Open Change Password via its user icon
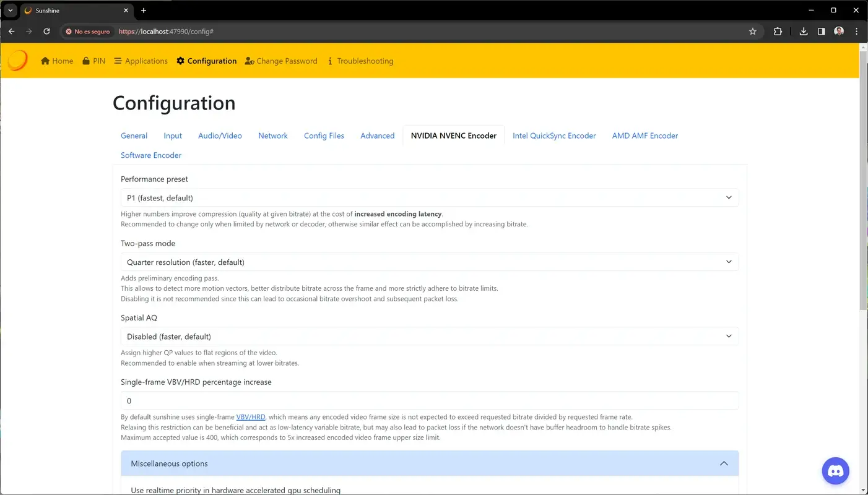This screenshot has height=495, width=868. 249,61
